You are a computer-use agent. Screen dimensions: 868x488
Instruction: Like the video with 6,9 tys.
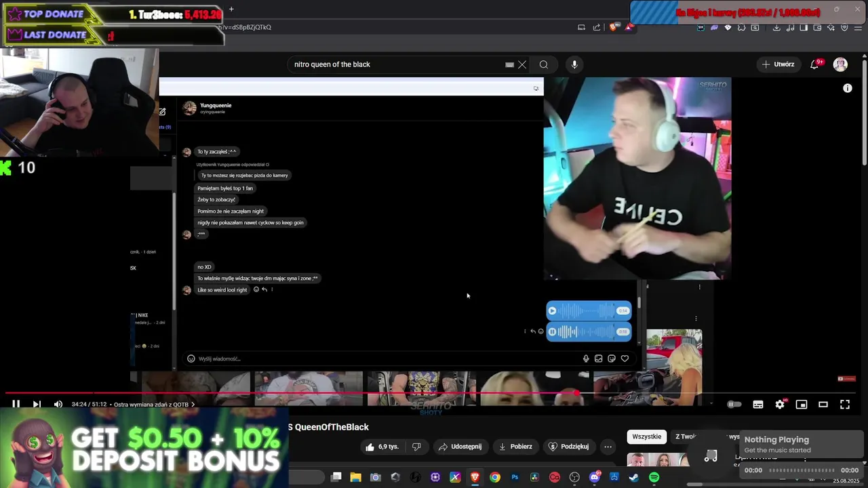382,447
